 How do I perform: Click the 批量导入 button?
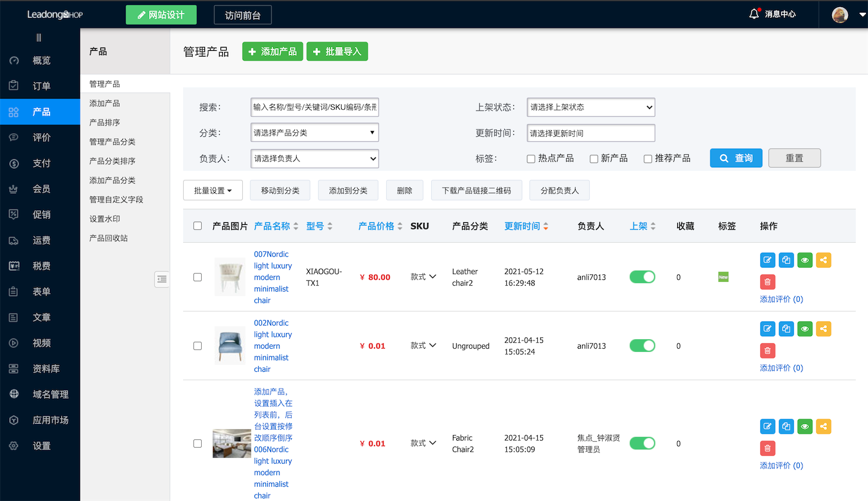click(x=337, y=51)
